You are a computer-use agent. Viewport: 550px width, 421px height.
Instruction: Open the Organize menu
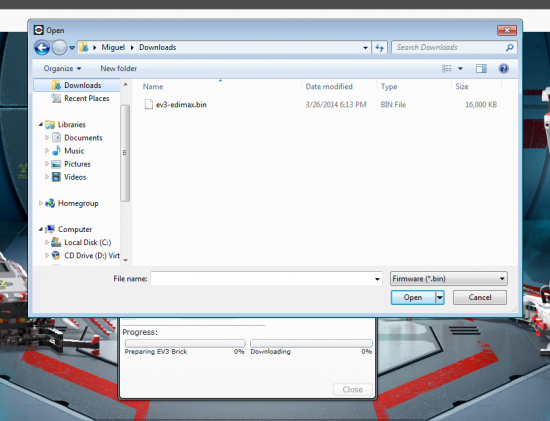click(62, 68)
